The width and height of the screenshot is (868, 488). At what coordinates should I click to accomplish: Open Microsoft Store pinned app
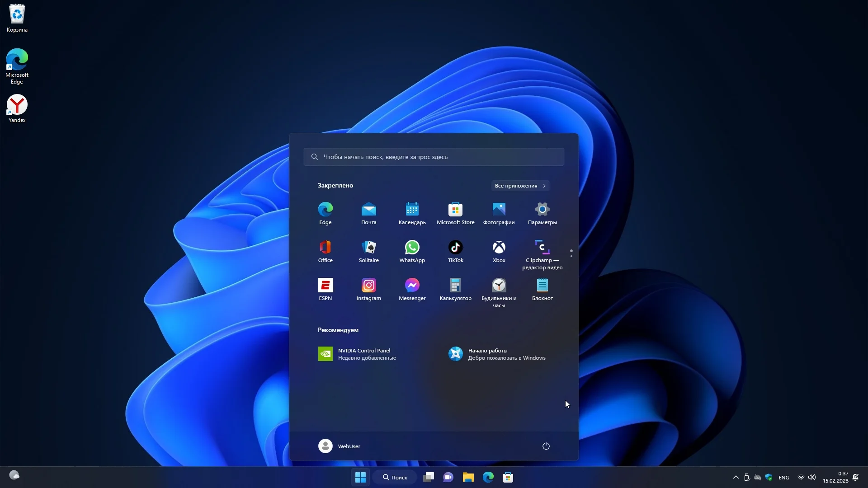coord(455,213)
